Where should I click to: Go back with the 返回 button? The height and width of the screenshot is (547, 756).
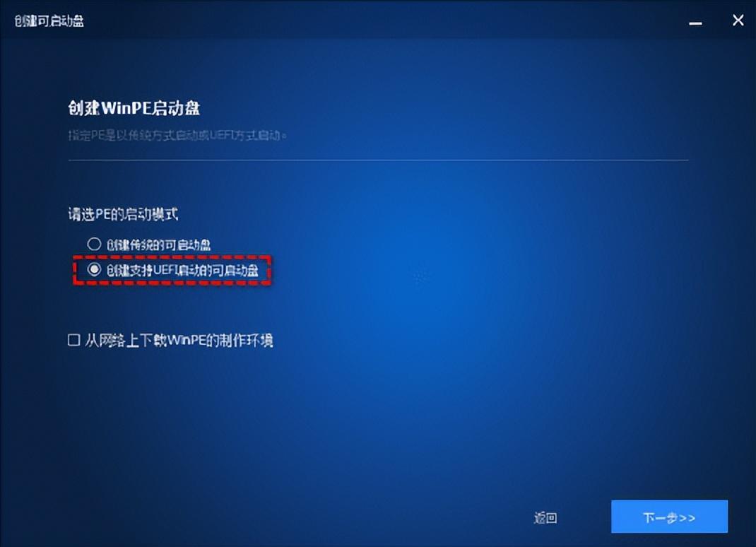point(545,517)
